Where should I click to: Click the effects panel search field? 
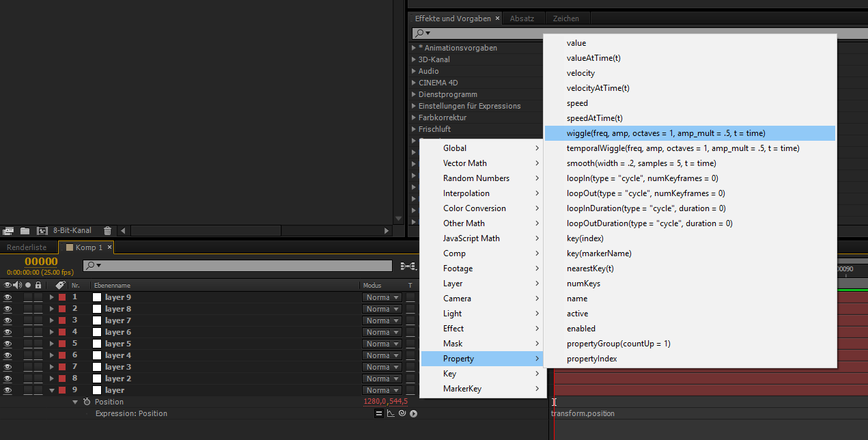tap(639, 33)
